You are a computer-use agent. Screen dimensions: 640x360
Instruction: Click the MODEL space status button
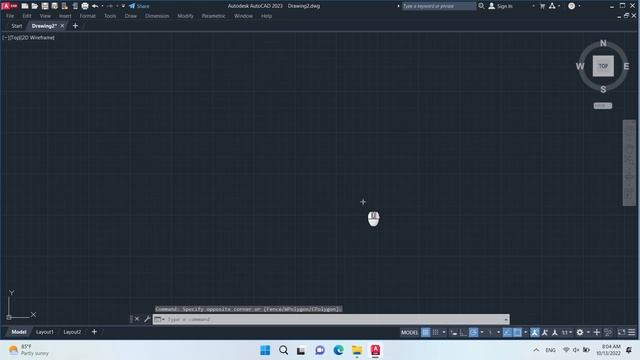(409, 333)
